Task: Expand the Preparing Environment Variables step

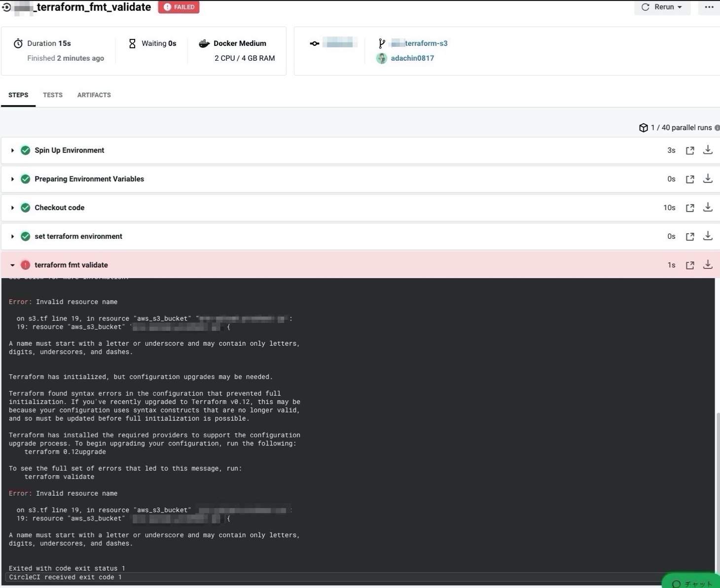Action: point(12,179)
